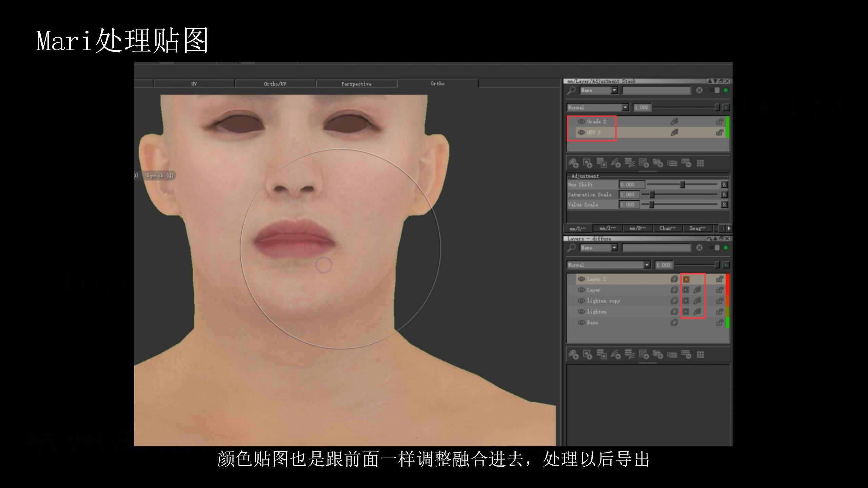Open Name filter dropdown in Adjustment Stack

click(599, 90)
